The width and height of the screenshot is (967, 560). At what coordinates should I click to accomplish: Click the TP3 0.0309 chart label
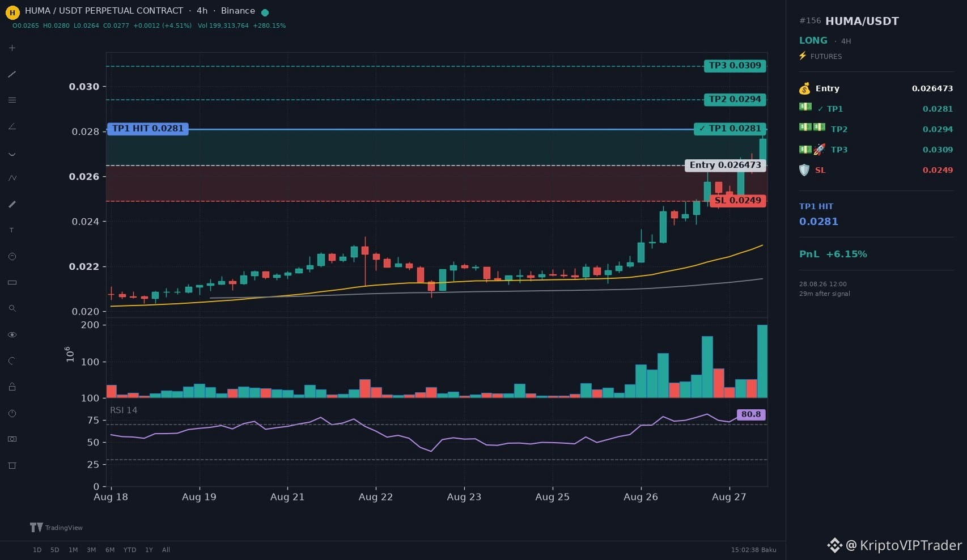[735, 66]
